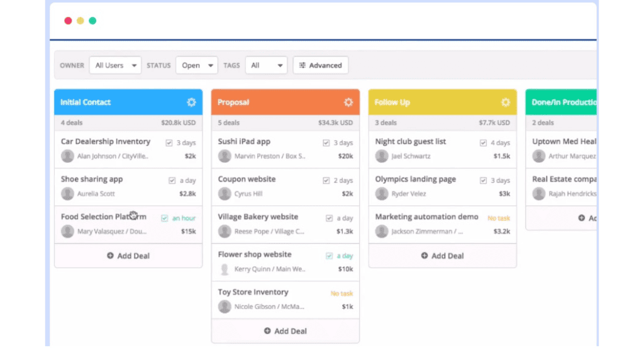Open the Owner All Users dropdown
Screen dimensions: 644x348
click(116, 65)
